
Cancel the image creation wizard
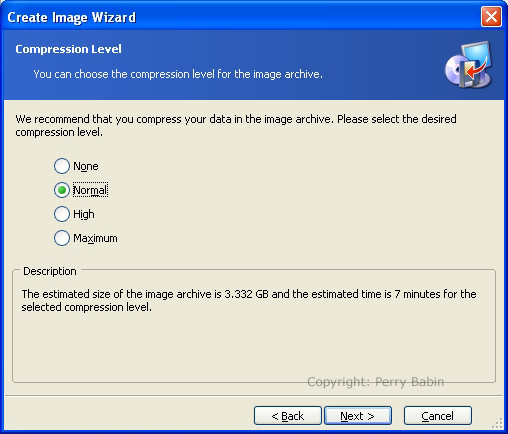(438, 416)
